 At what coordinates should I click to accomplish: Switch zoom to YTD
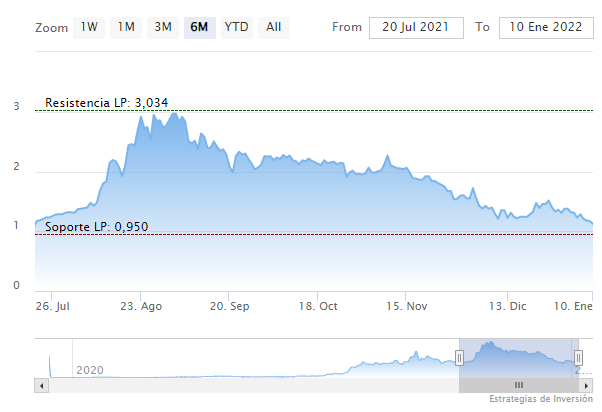[x=237, y=27]
